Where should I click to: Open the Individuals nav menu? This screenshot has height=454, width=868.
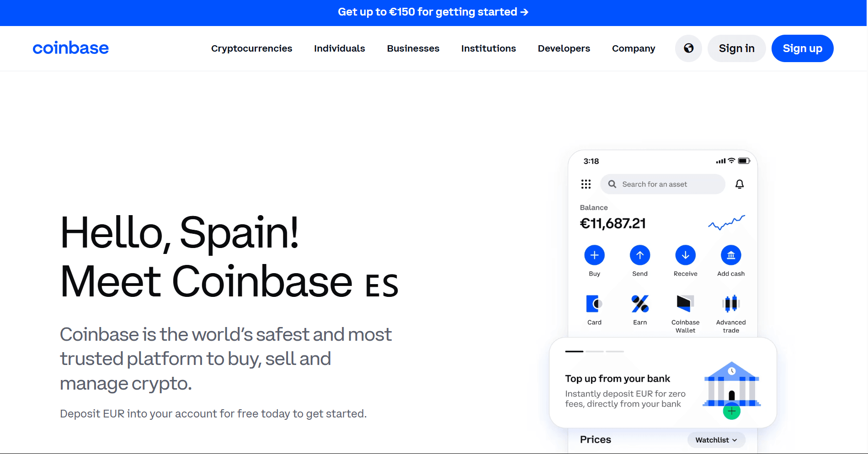pyautogui.click(x=339, y=48)
